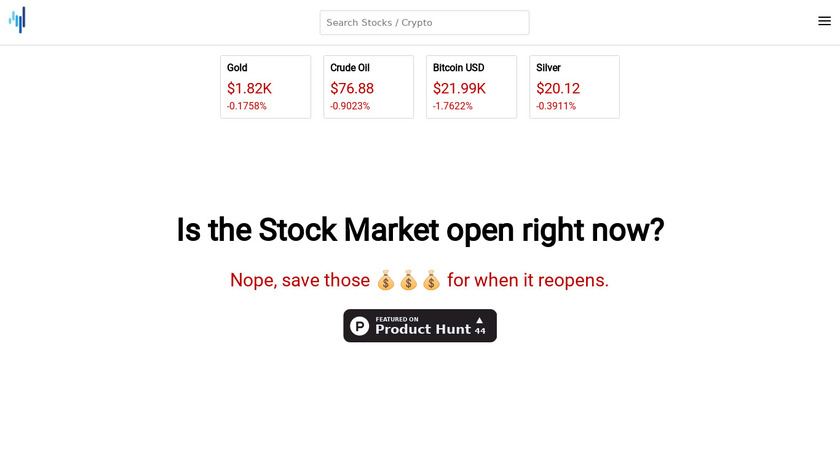Open the Bitcoin USD price card

pyautogui.click(x=471, y=87)
